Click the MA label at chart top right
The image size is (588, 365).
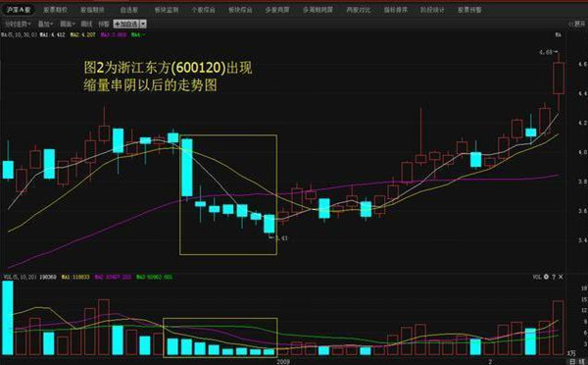(x=559, y=35)
